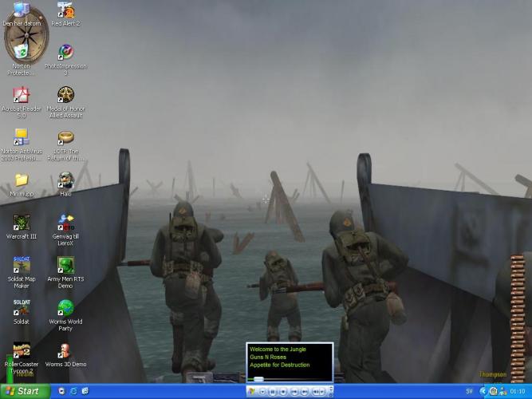Click the 01:10 system clock
The width and height of the screenshot is (532, 399).
pyautogui.click(x=518, y=392)
